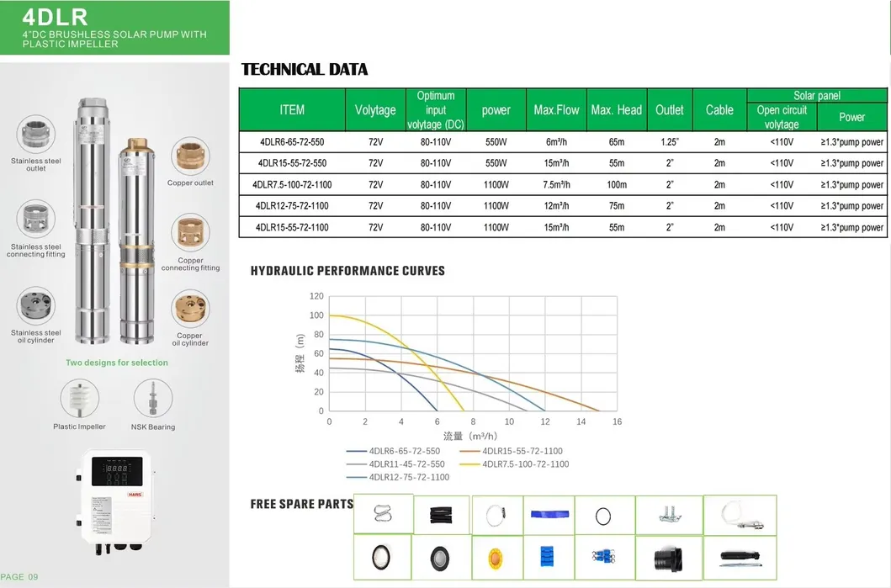The height and width of the screenshot is (588, 891).
Task: Click the blue flat hose swatch
Action: click(549, 514)
